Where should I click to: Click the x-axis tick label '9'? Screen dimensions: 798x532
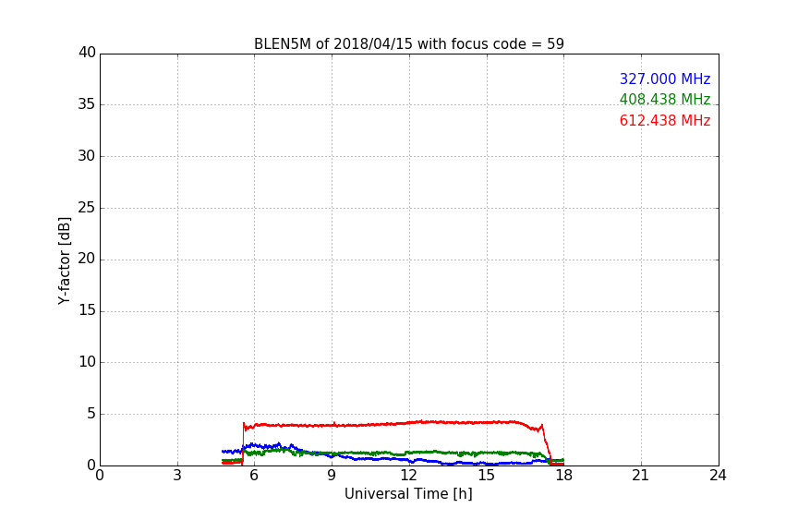(x=332, y=476)
